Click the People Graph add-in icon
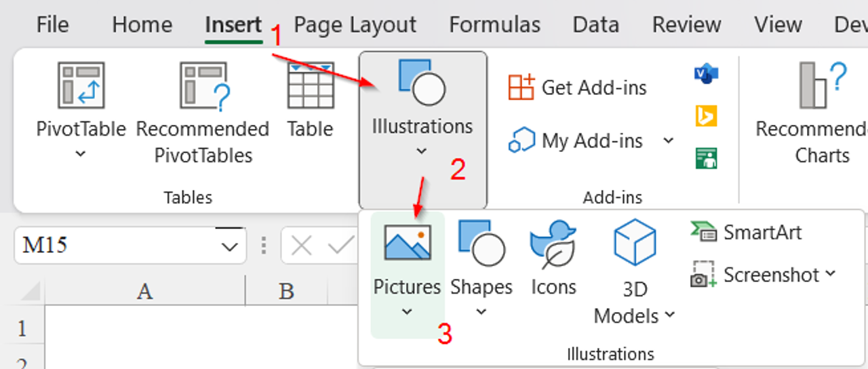The height and width of the screenshot is (369, 868). pos(706,158)
